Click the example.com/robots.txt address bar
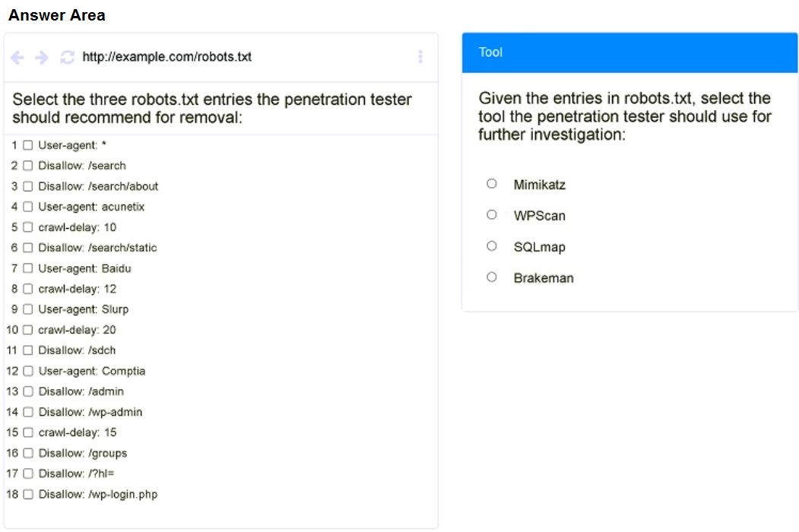This screenshot has width=799, height=532. 166,57
